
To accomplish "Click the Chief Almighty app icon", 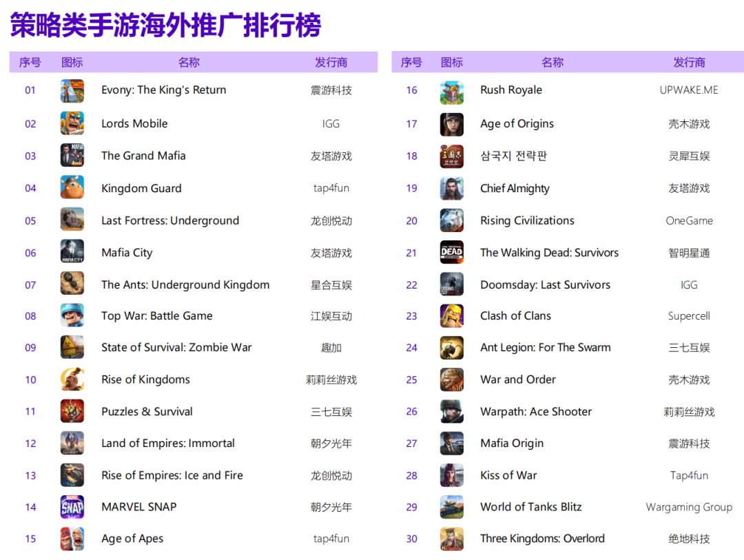I will tap(452, 189).
